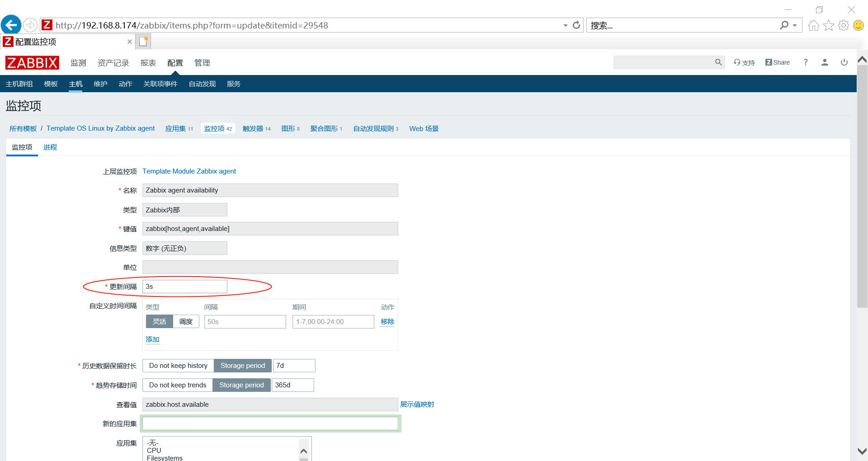The image size is (868, 461).
Task: Select trends Storage period option
Action: (x=241, y=385)
